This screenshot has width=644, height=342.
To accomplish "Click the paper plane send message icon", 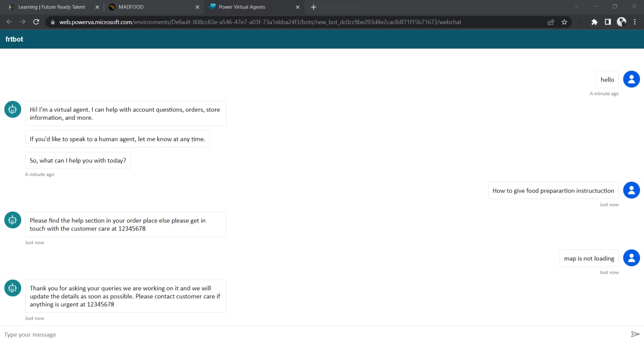I will pos(635,334).
